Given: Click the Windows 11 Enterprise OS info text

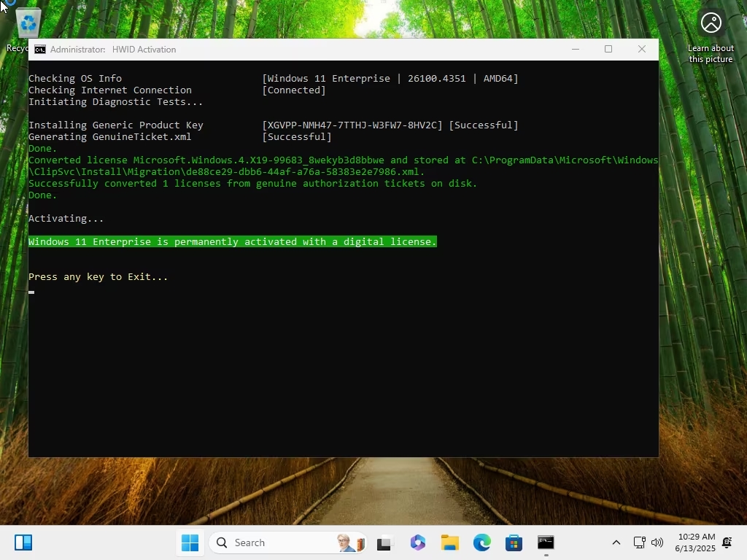Looking at the screenshot, I should coord(390,79).
